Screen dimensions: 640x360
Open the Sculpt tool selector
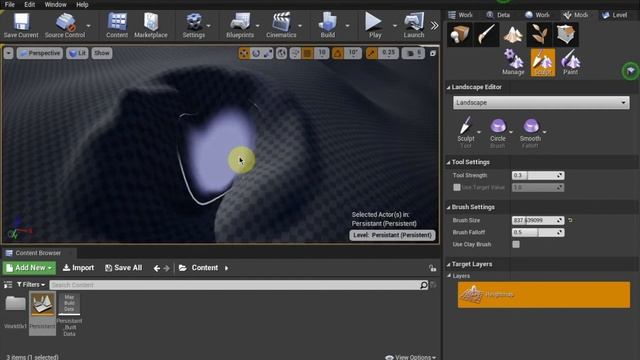point(466,132)
